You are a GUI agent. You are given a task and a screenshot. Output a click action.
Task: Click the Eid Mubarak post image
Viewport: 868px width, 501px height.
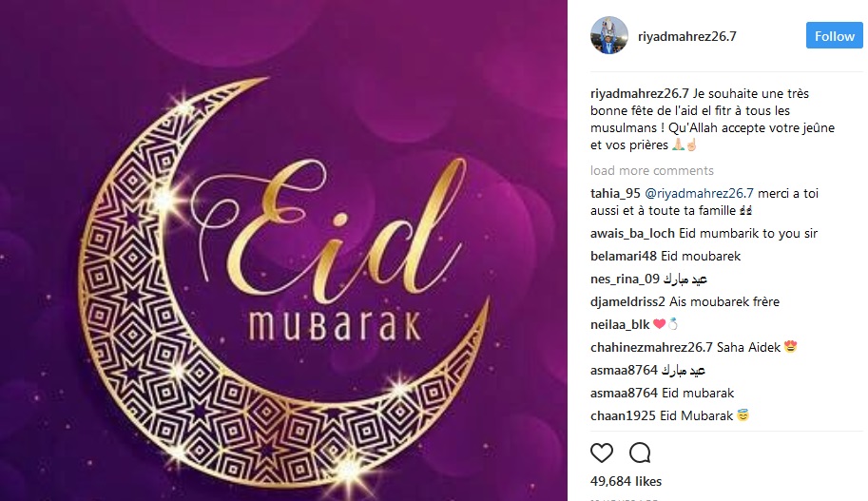283,250
